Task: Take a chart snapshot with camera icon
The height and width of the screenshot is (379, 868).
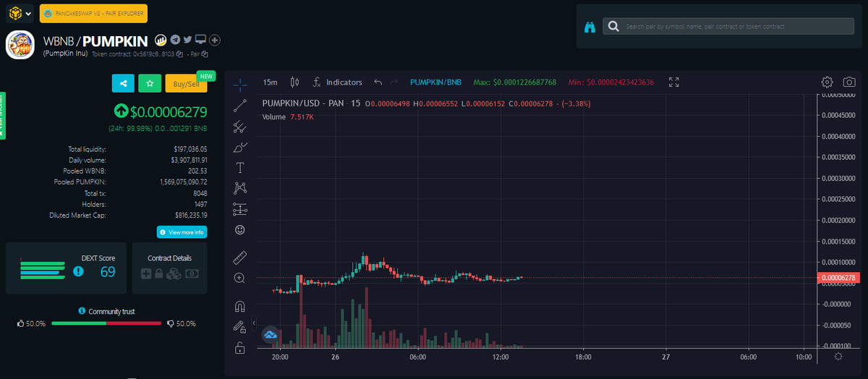Action: point(850,82)
